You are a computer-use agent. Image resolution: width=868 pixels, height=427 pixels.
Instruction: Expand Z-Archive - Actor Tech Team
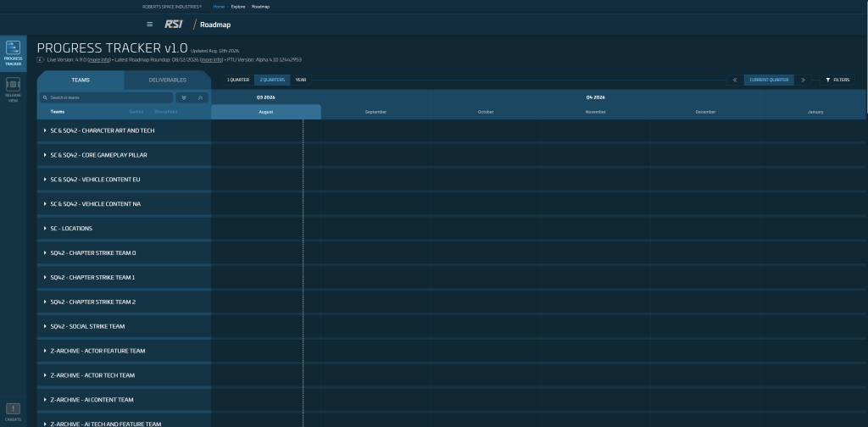(x=124, y=375)
